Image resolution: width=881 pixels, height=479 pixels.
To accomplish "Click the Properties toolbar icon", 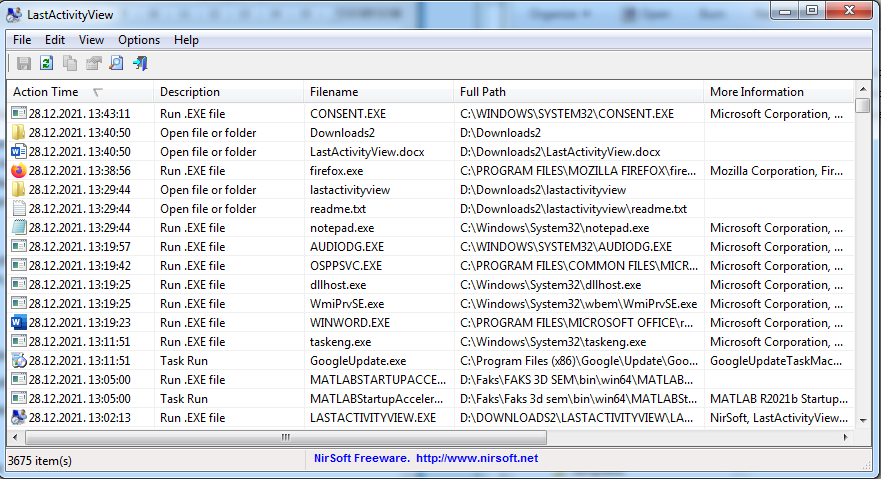I will click(x=93, y=64).
